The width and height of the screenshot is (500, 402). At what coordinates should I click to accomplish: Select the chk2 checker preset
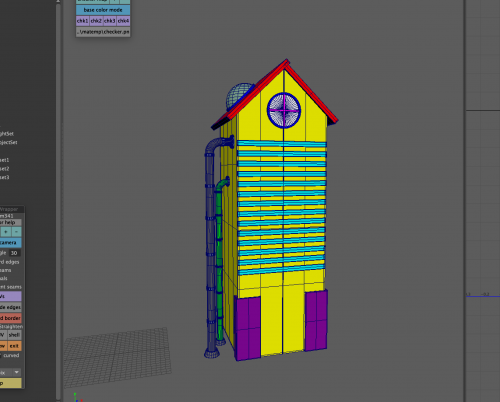(96, 21)
